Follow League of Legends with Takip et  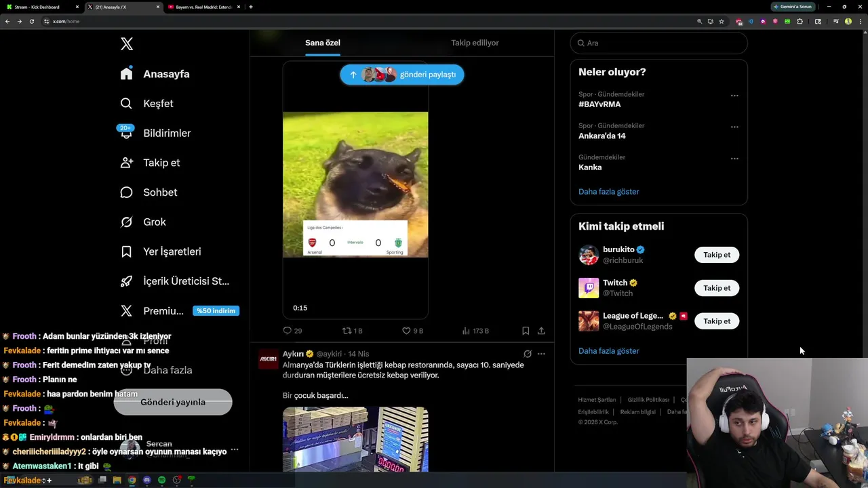coord(717,321)
